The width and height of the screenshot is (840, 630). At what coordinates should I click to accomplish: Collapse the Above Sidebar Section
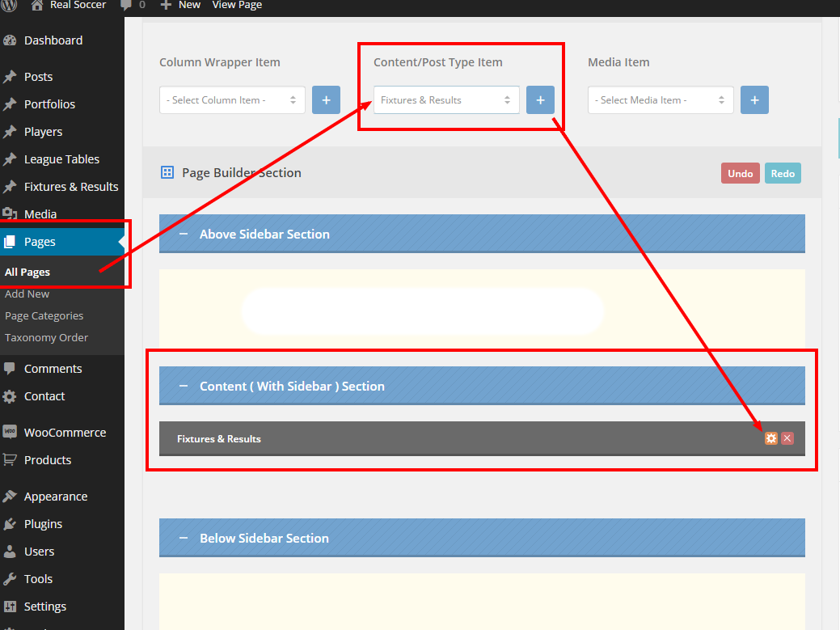[x=184, y=234]
